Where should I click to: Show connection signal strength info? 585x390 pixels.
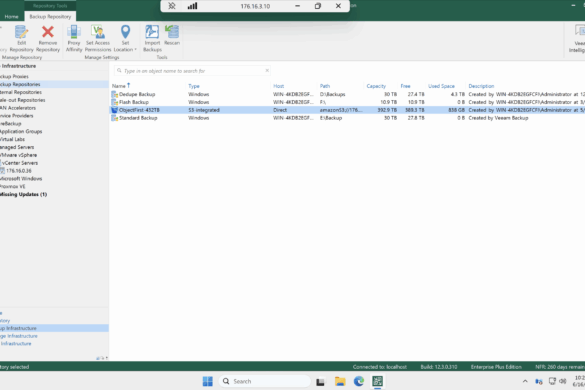click(x=193, y=6)
